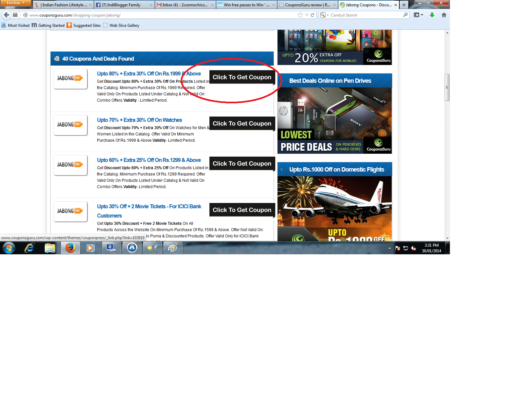Viewport: 532px width, 400px height.
Task: Click the Jabong logo beside Upto 60% offer
Action: click(x=70, y=165)
